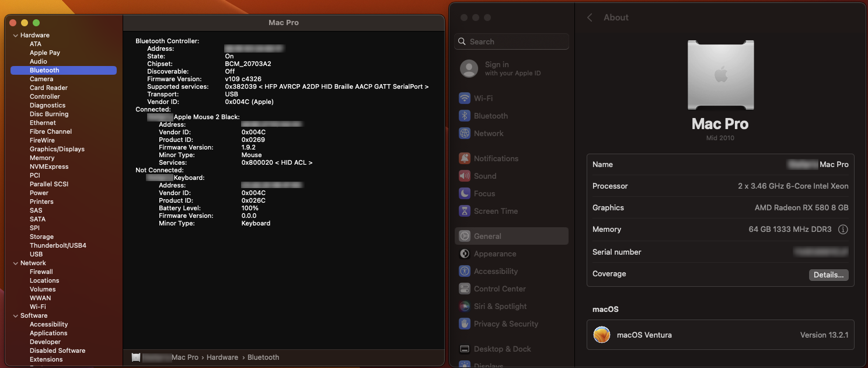Open Notifications bell icon in sidebar
Screen dimensions: 868x368
tap(465, 158)
